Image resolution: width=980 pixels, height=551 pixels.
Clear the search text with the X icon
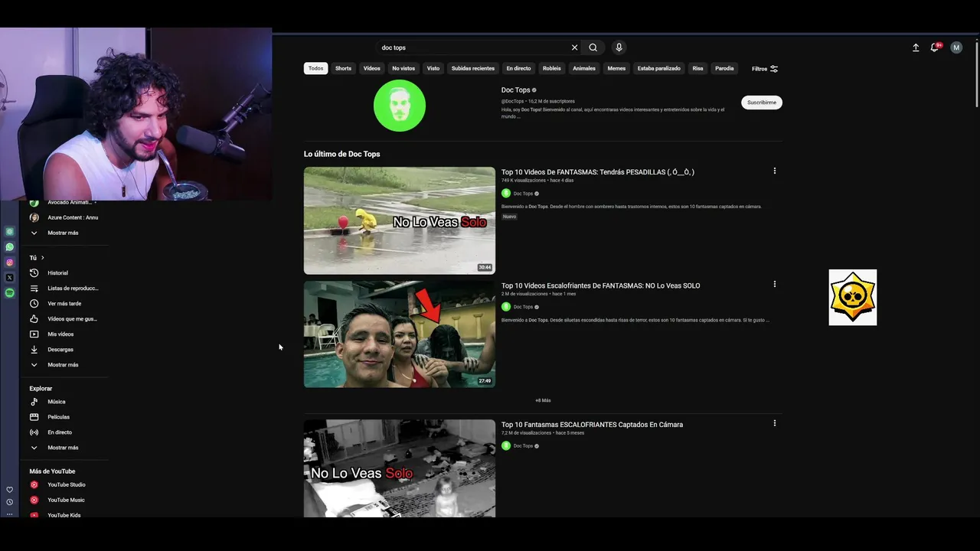pos(574,47)
